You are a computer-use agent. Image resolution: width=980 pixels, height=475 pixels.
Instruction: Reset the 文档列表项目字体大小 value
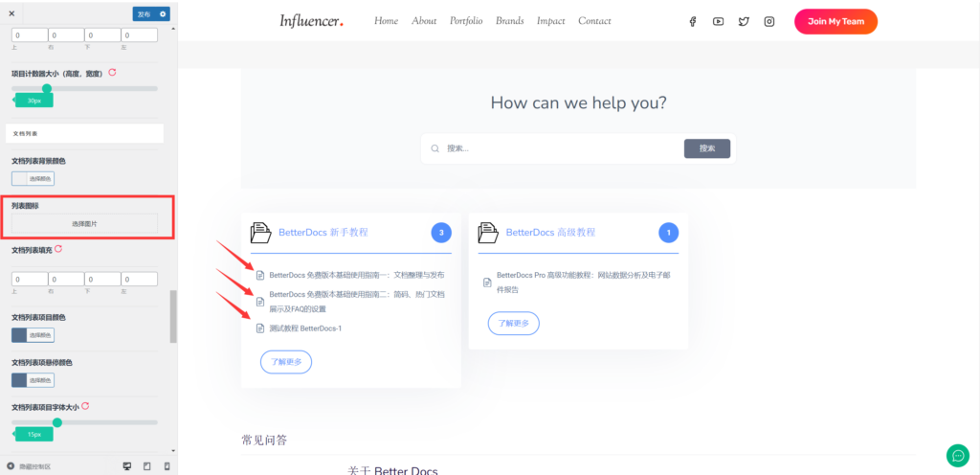85,406
